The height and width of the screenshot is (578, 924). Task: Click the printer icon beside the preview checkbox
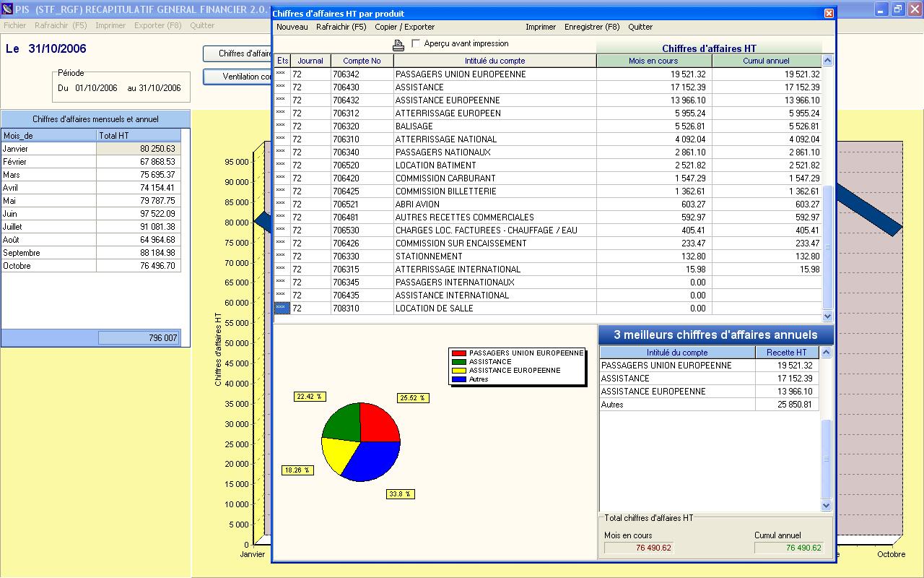click(x=398, y=46)
